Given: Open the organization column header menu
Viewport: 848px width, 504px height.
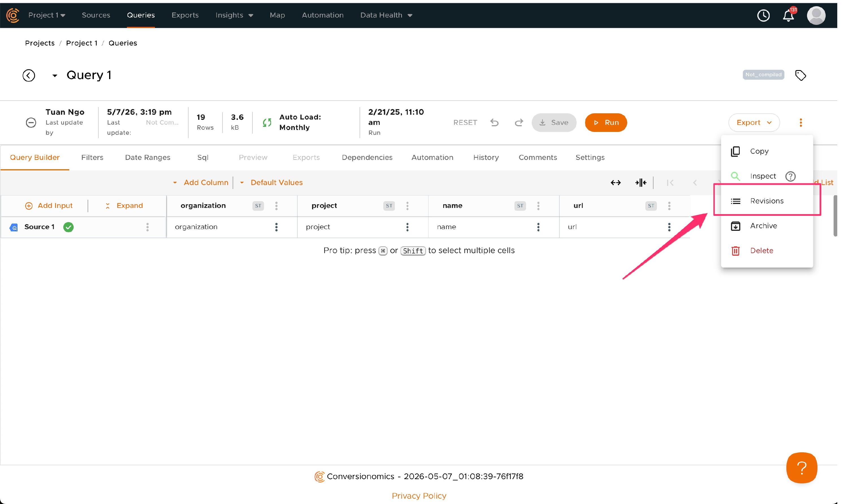Looking at the screenshot, I should [276, 206].
